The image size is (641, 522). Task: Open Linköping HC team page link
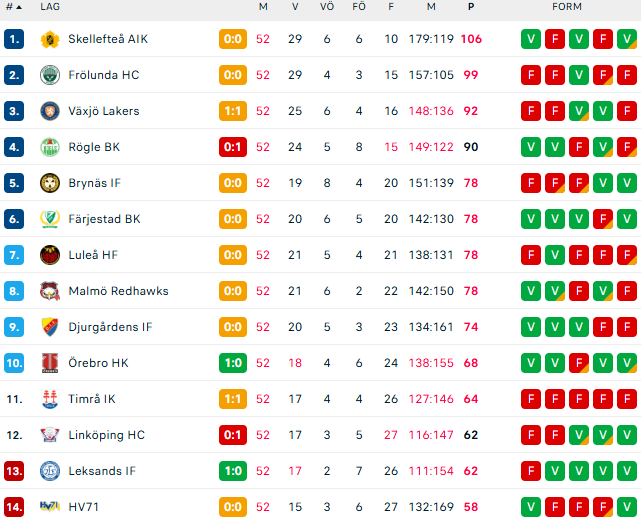pyautogui.click(x=106, y=435)
